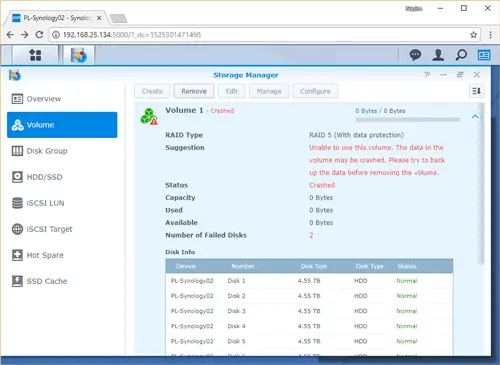Select the Disk 5 row

coord(309,341)
